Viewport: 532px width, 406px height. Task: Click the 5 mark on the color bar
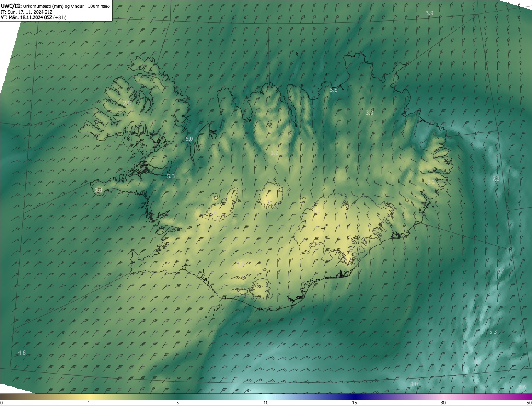click(x=177, y=403)
